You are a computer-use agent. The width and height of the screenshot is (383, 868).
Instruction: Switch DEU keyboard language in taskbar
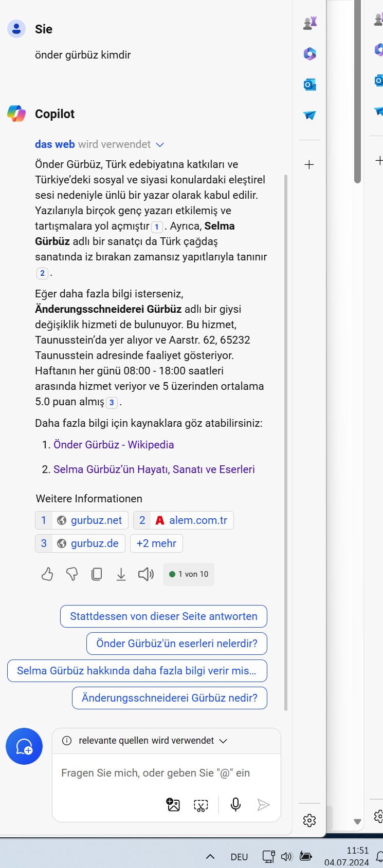[239, 857]
